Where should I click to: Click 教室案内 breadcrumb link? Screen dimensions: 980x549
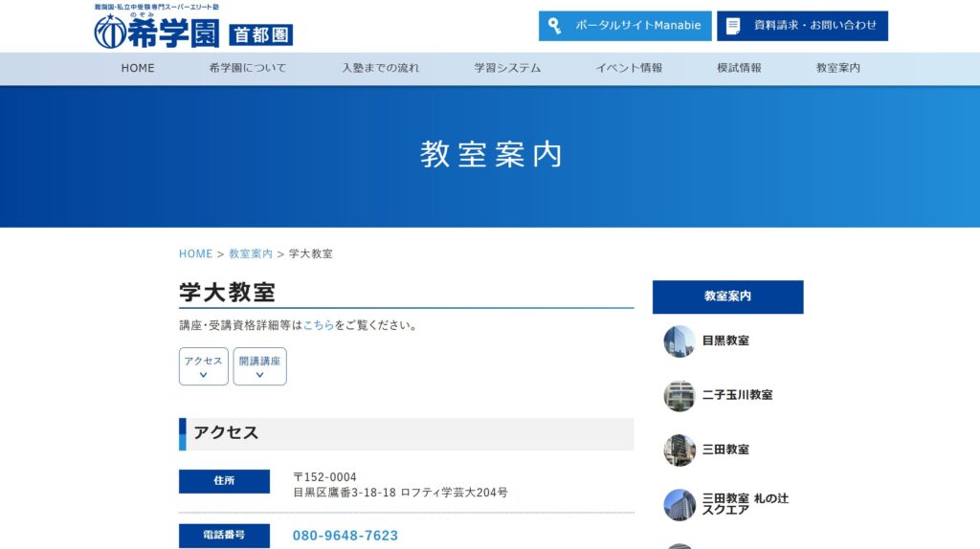(x=251, y=253)
